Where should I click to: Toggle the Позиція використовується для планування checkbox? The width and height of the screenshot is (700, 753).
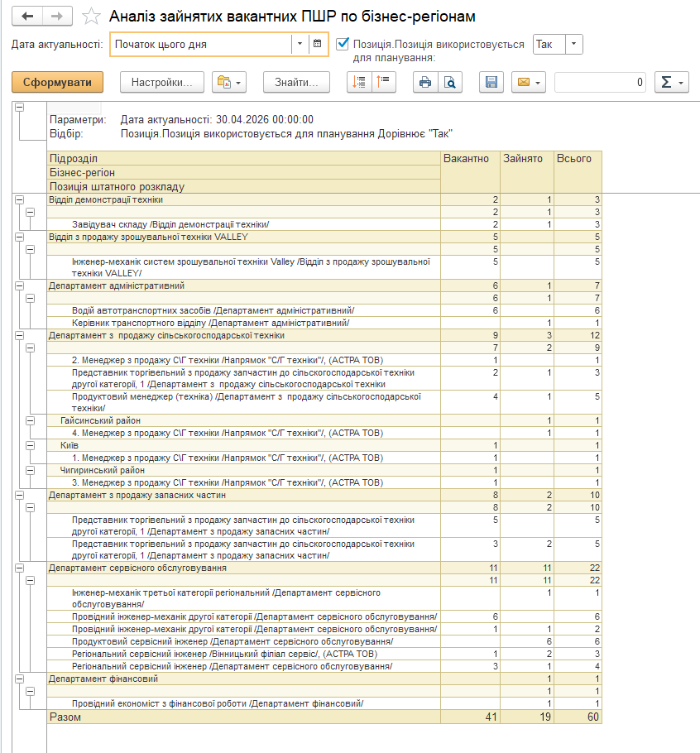(x=344, y=44)
